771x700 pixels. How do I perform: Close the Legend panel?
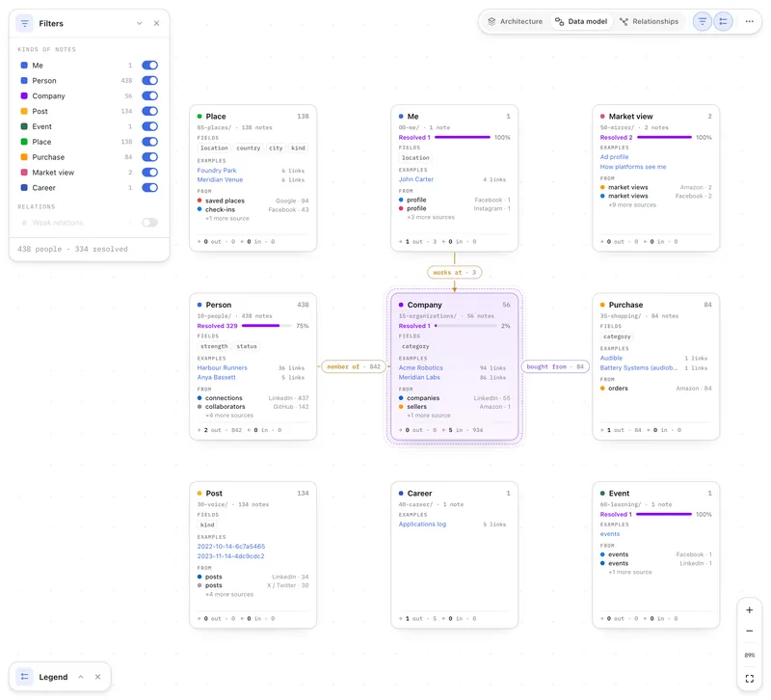pyautogui.click(x=98, y=677)
